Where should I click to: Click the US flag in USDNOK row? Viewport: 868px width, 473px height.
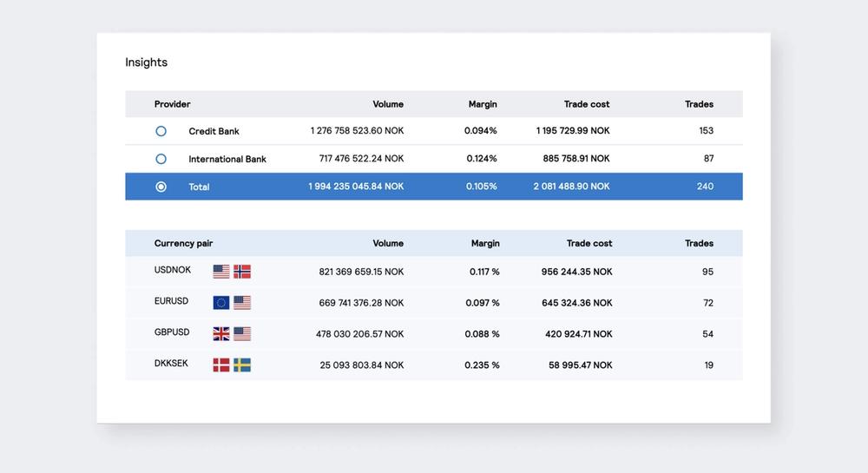(x=220, y=272)
